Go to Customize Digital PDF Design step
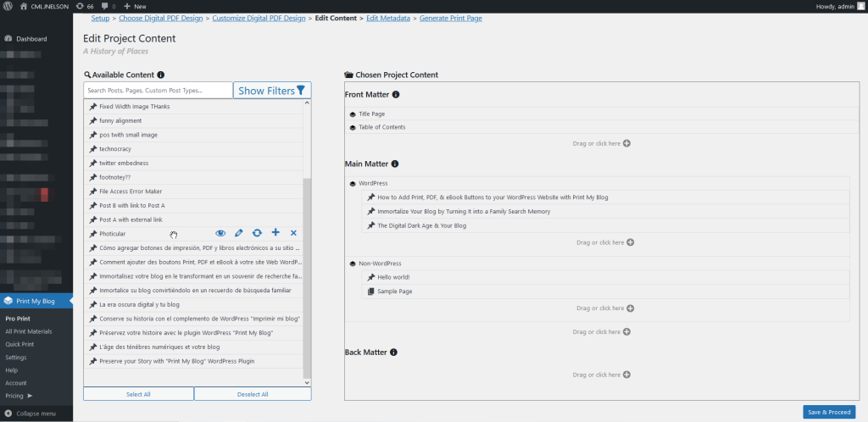 [x=259, y=19]
